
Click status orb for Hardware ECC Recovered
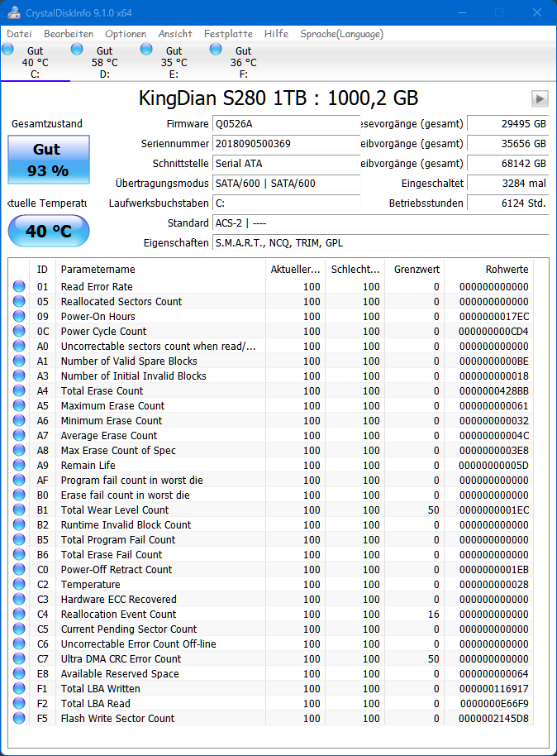click(x=19, y=600)
